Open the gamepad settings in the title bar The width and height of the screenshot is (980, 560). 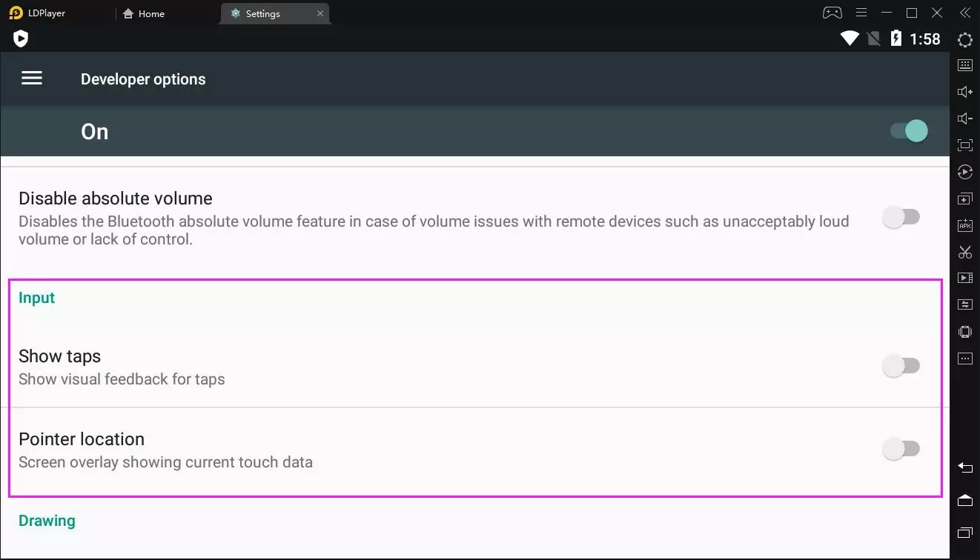coord(831,12)
